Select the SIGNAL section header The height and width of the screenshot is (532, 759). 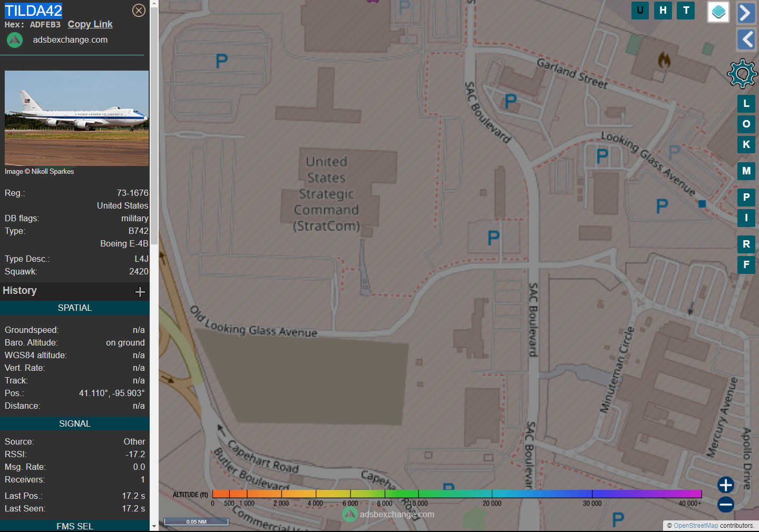75,424
